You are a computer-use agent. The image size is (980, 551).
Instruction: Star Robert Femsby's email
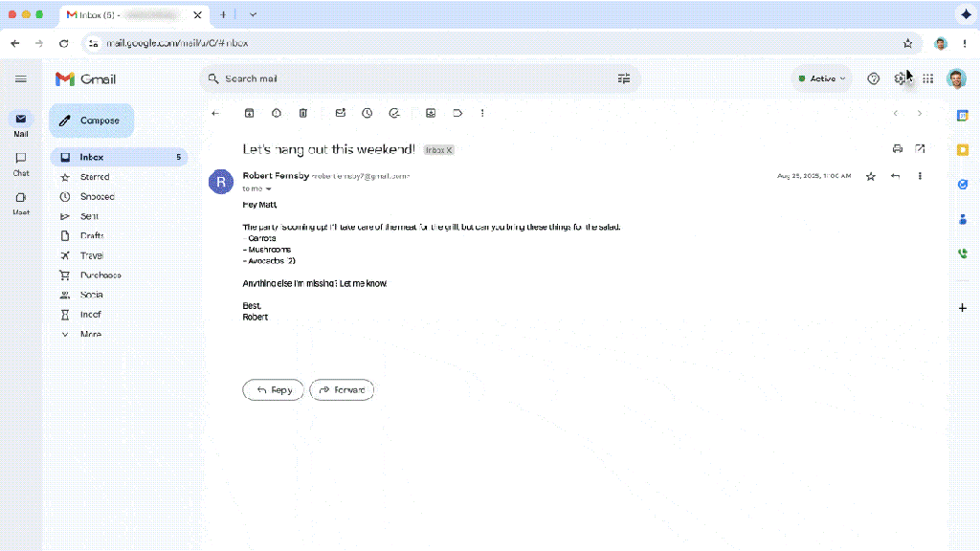870,176
